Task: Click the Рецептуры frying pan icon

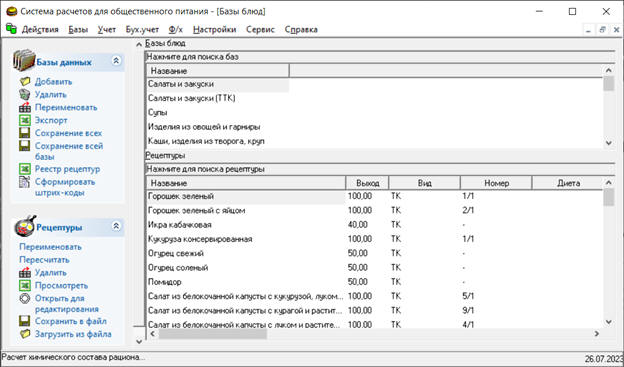Action: 25,226
